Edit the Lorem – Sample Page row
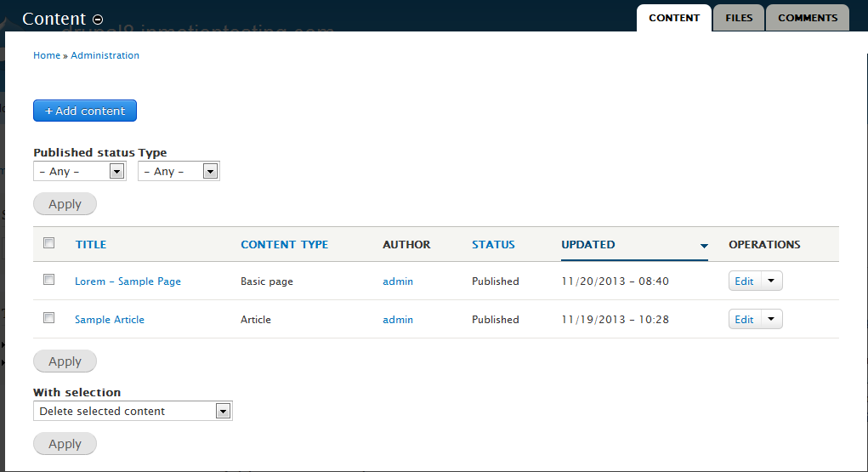 744,281
